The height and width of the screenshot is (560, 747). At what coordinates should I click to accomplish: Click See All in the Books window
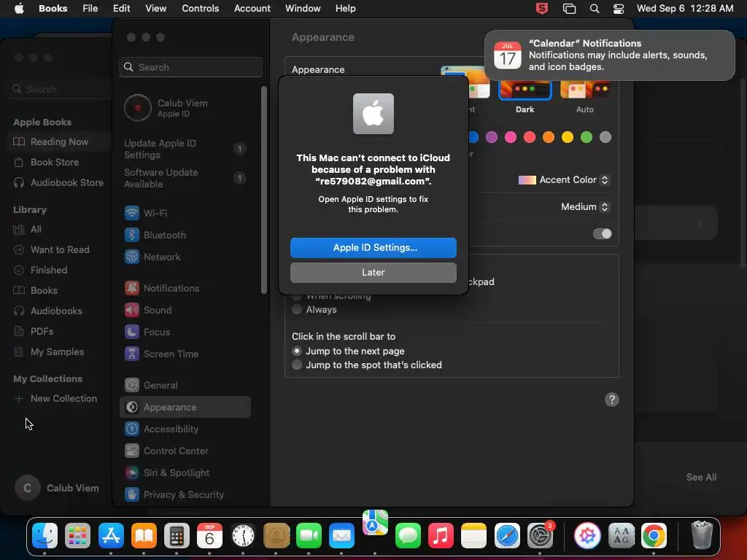pos(701,477)
